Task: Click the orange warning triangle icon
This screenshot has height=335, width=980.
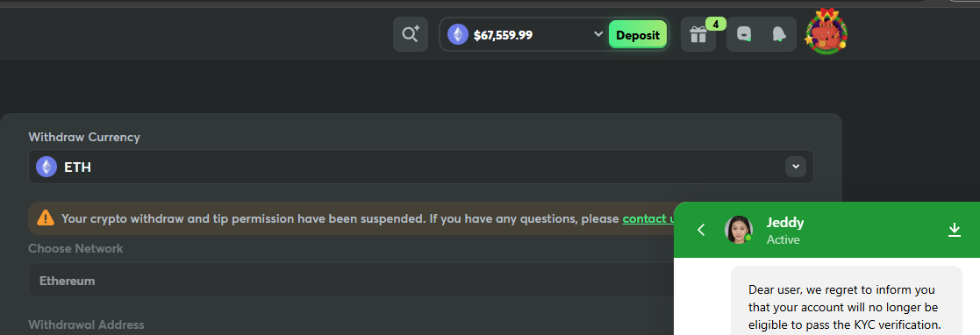Action: (46, 217)
